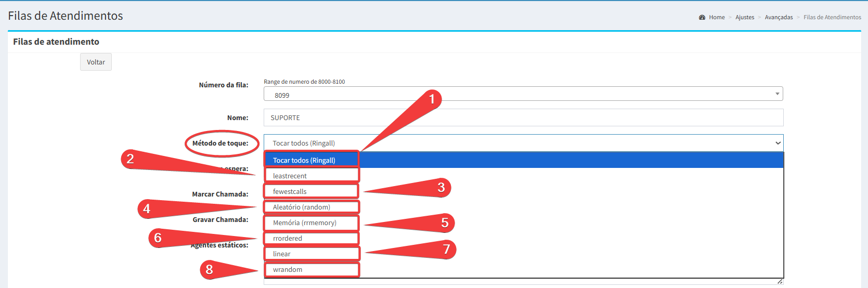The image size is (868, 288).
Task: Click the textarea resize handle
Action: click(x=780, y=282)
